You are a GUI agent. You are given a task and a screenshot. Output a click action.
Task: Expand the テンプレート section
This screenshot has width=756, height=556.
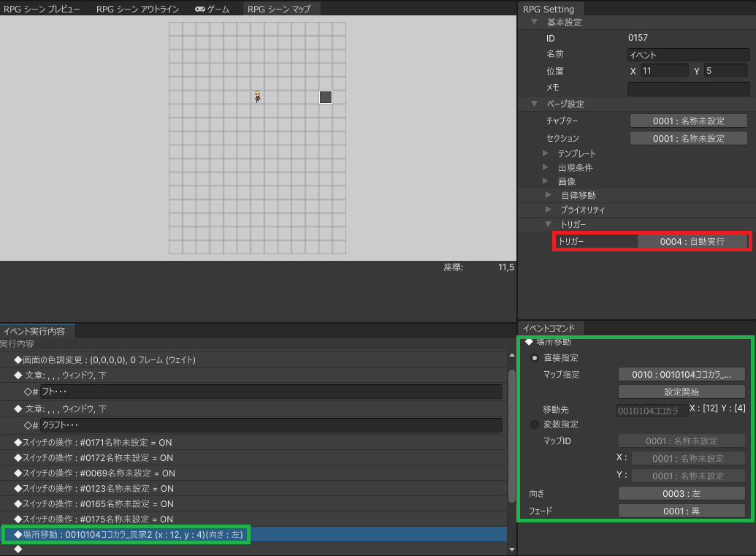tap(546, 153)
